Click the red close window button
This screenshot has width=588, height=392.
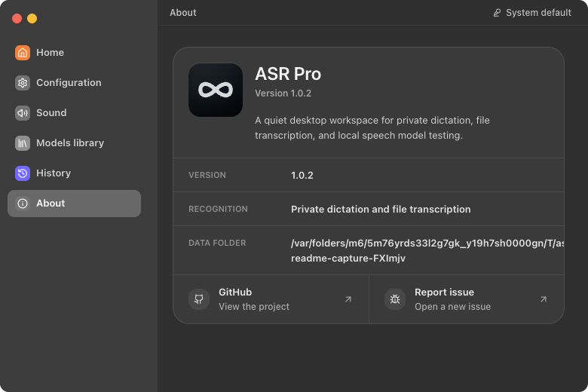click(17, 18)
